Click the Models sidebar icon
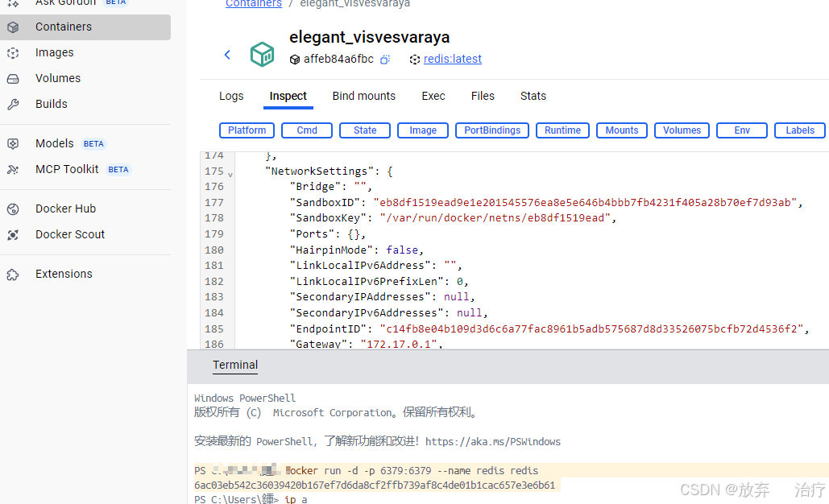Screen dimensions: 829x504 coord(13,143)
